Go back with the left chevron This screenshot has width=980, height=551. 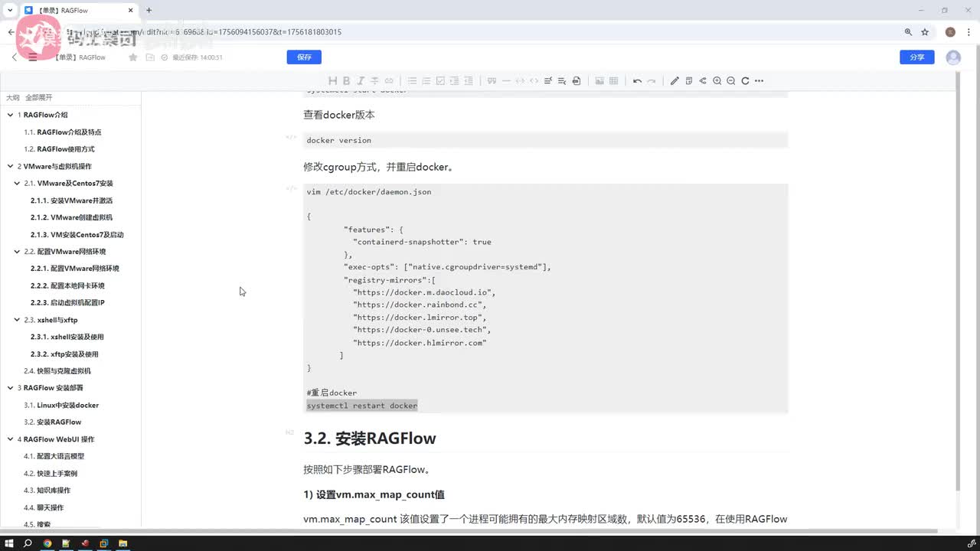[x=15, y=57]
